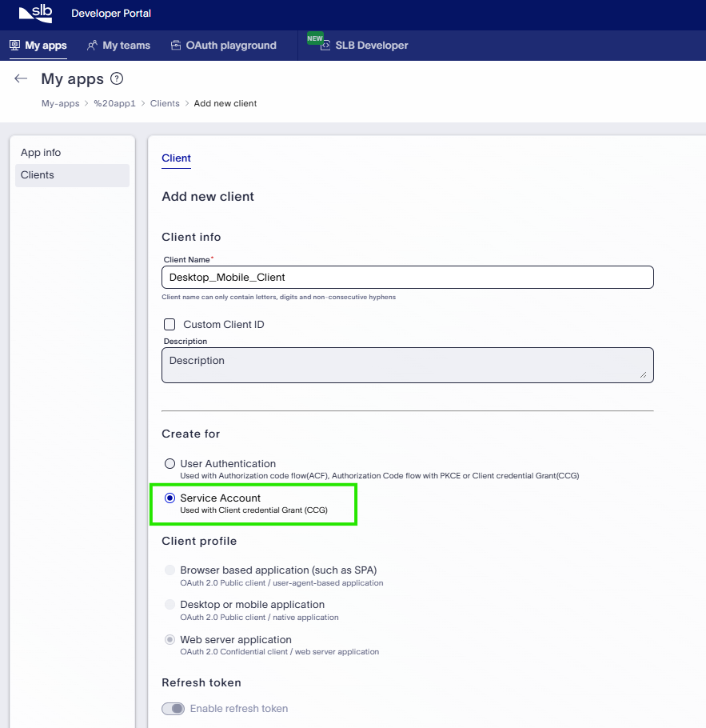
Task: Toggle Enable refresh token switch
Action: pyautogui.click(x=174, y=709)
